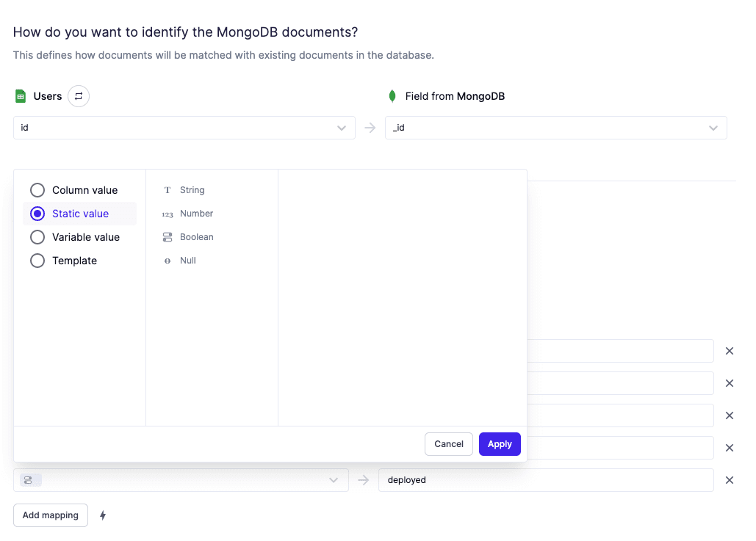Remove the deployed field mapping
Image resolution: width=756 pixels, height=541 pixels.
click(729, 479)
